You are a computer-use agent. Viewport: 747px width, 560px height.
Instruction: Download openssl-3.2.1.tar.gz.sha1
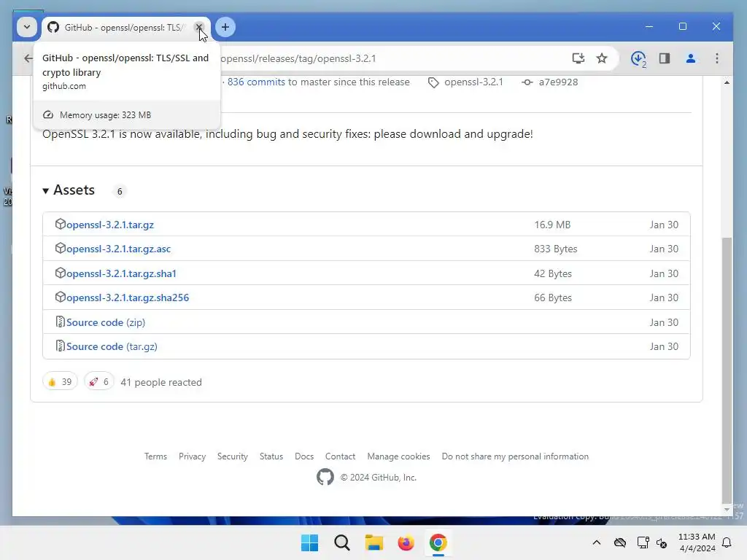click(121, 273)
